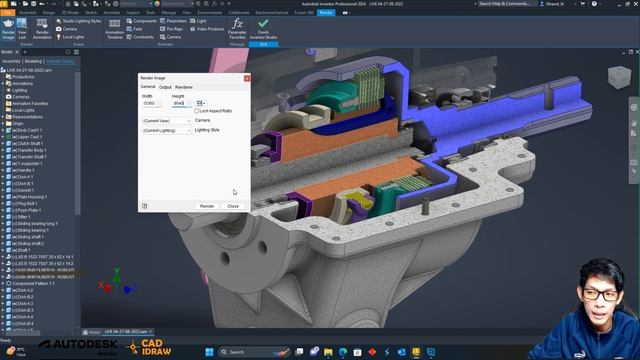This screenshot has width=640, height=360.
Task: Open the output size preset dropdown
Action: (x=200, y=103)
